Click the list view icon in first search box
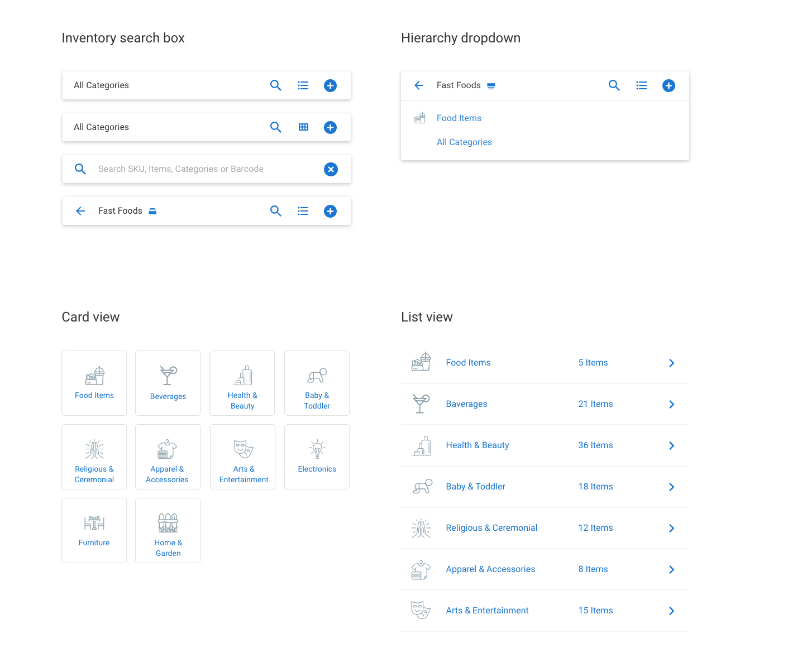The width and height of the screenshot is (802, 672). click(303, 85)
